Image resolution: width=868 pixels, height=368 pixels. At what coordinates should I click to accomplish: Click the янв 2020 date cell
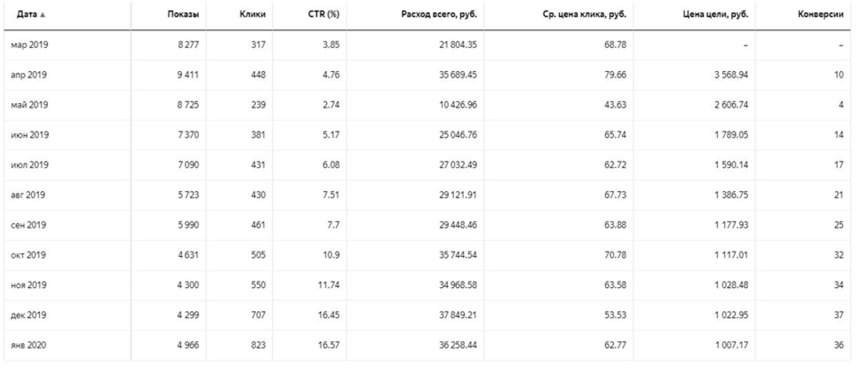(x=29, y=345)
